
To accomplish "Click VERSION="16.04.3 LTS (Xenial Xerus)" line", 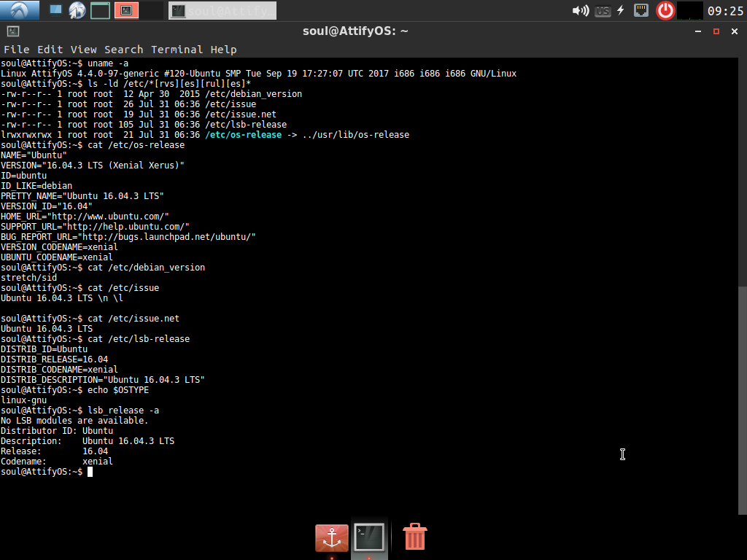I will [93, 166].
